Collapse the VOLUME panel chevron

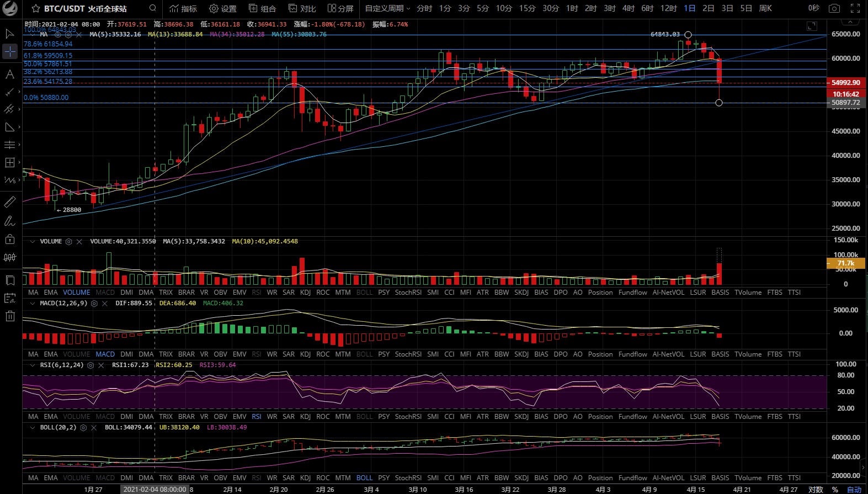33,242
